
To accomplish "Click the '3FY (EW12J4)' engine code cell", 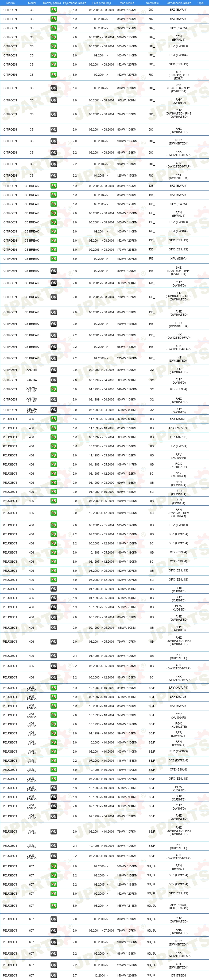I will [179, 884].
